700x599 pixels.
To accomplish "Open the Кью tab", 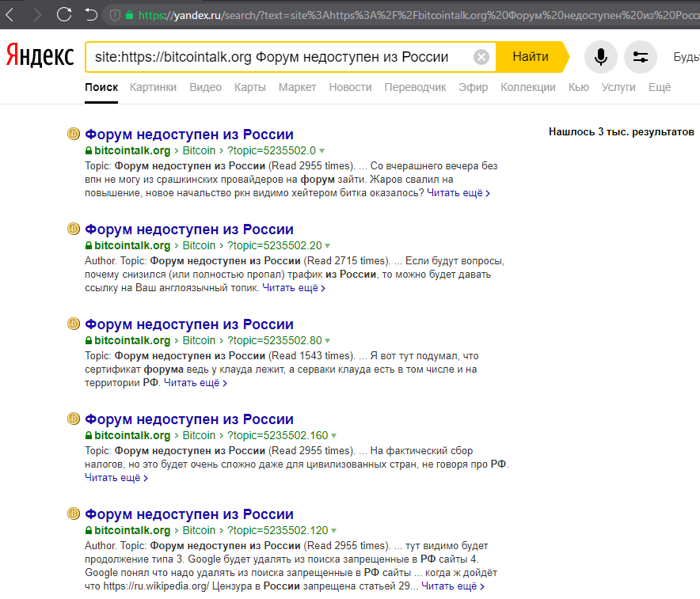I will point(579,87).
